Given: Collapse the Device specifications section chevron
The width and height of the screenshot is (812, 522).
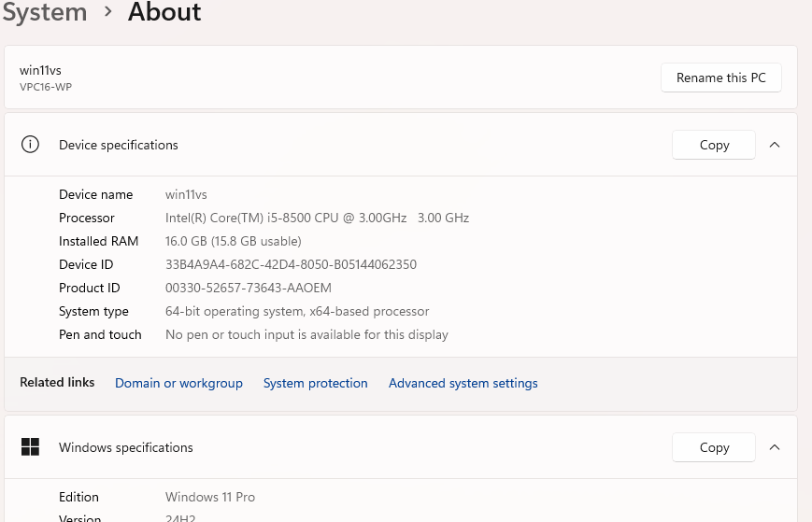Looking at the screenshot, I should pyautogui.click(x=775, y=145).
